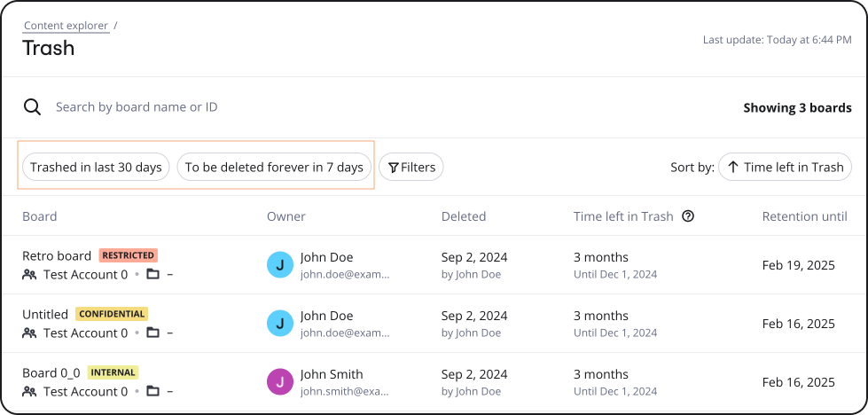868x415 pixels.
Task: Sort by the Deleted column header
Action: click(x=463, y=216)
